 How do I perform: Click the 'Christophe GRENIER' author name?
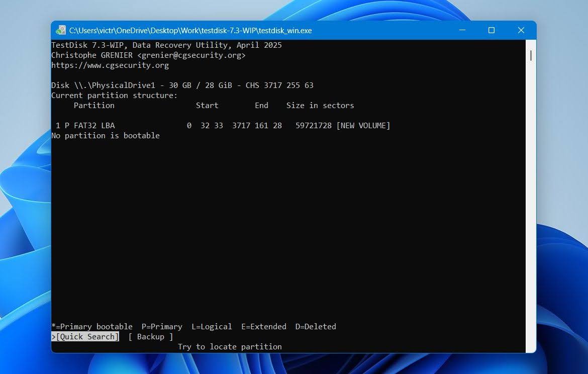tap(92, 55)
